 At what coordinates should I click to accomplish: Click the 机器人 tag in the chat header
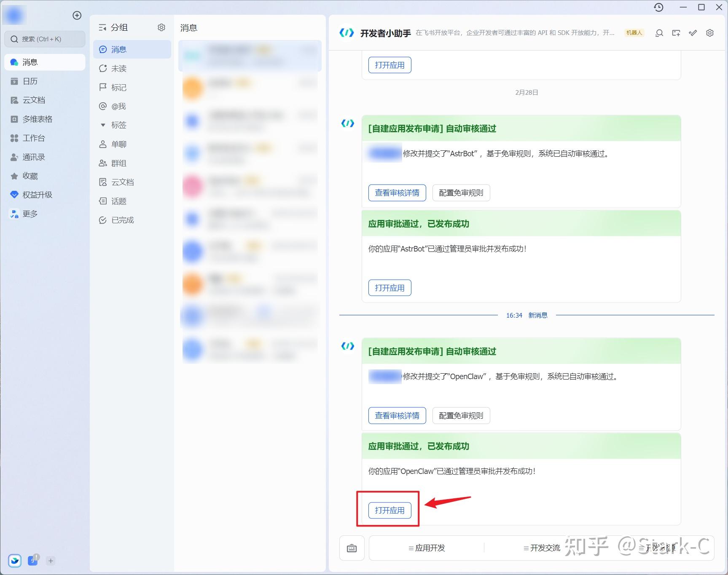(634, 33)
